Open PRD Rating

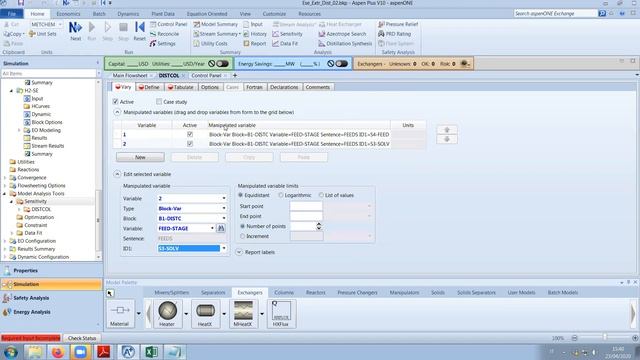395,34
